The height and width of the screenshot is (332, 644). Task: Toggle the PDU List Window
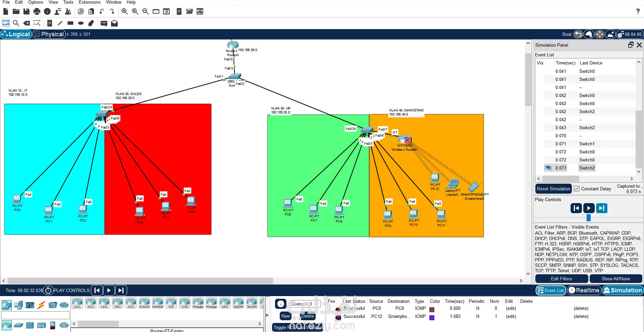298,327
